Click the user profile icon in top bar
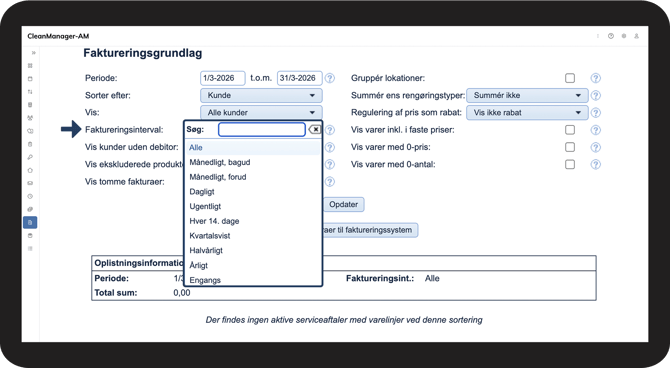 point(636,36)
